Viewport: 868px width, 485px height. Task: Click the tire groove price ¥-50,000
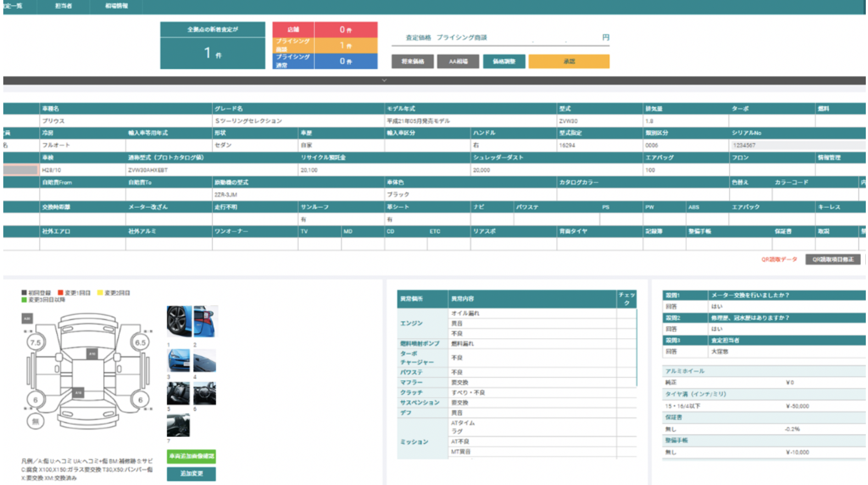[x=797, y=406]
